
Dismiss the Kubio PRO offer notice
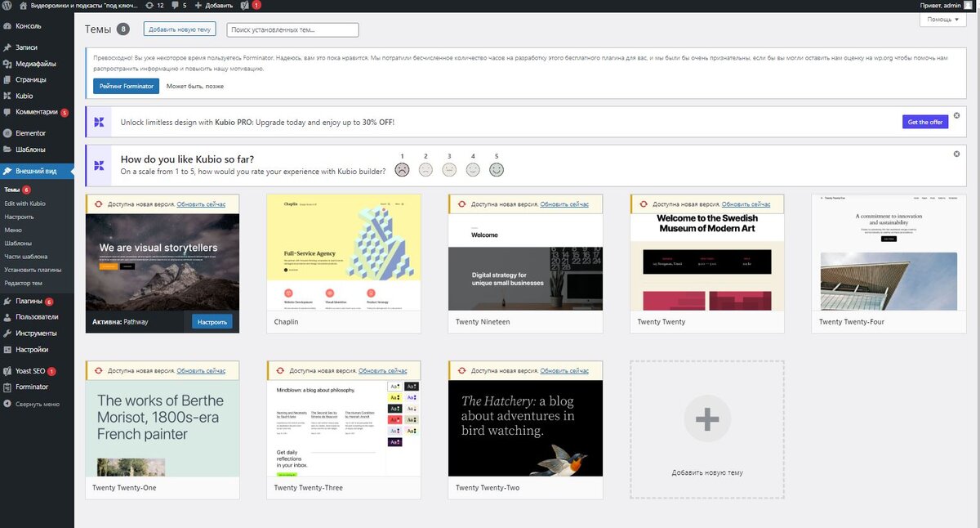(x=957, y=115)
